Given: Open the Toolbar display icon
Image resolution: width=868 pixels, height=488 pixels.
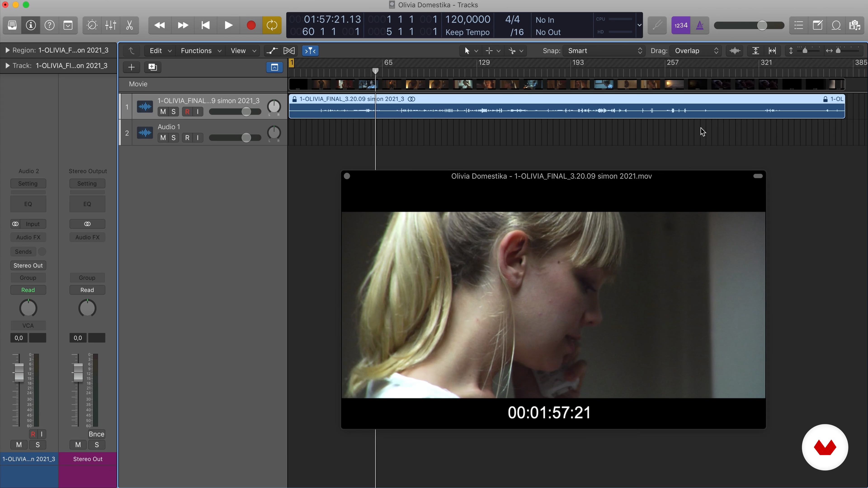Looking at the screenshot, I should coord(68,25).
